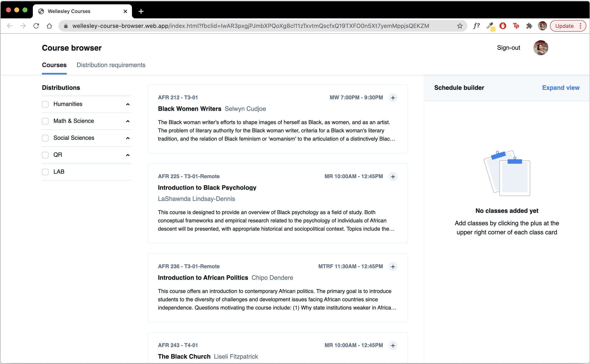The width and height of the screenshot is (590, 364).
Task: Click the MW 7:00PM - 9:30PM time
Action: (356, 97)
